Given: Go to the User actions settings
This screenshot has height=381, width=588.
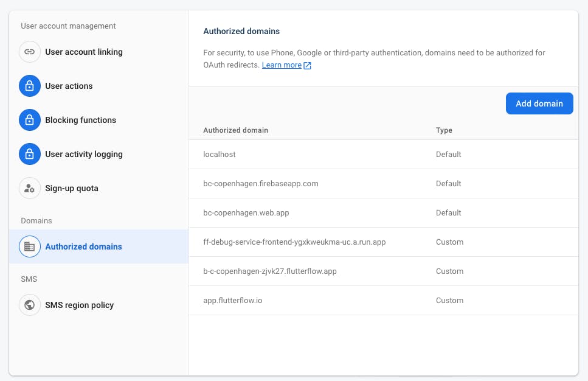Looking at the screenshot, I should [x=69, y=86].
